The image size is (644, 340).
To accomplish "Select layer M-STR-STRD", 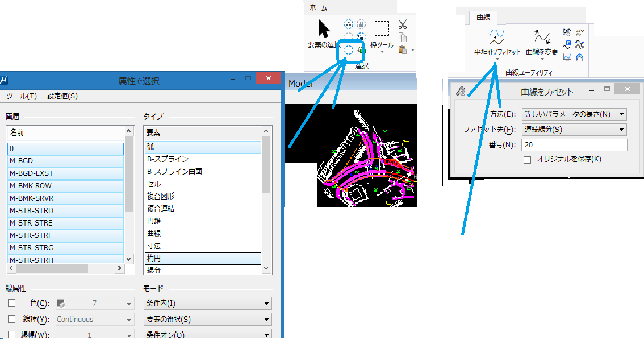I will 65,210.
